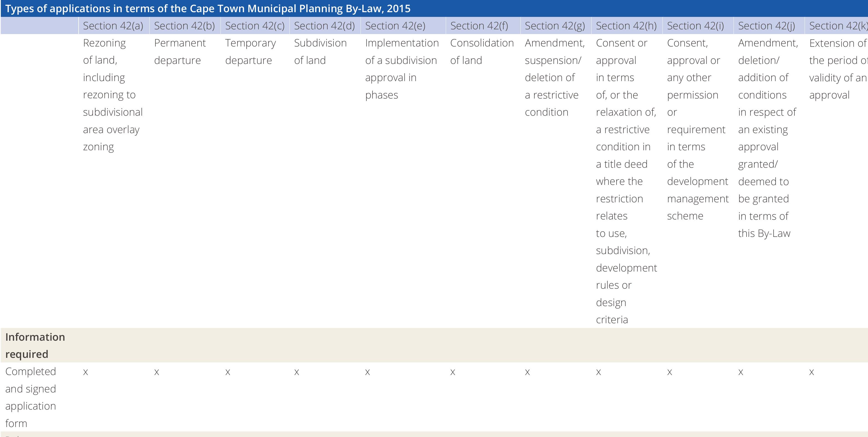Click the 'Permanent departure' description text
The height and width of the screenshot is (437, 868).
(180, 51)
